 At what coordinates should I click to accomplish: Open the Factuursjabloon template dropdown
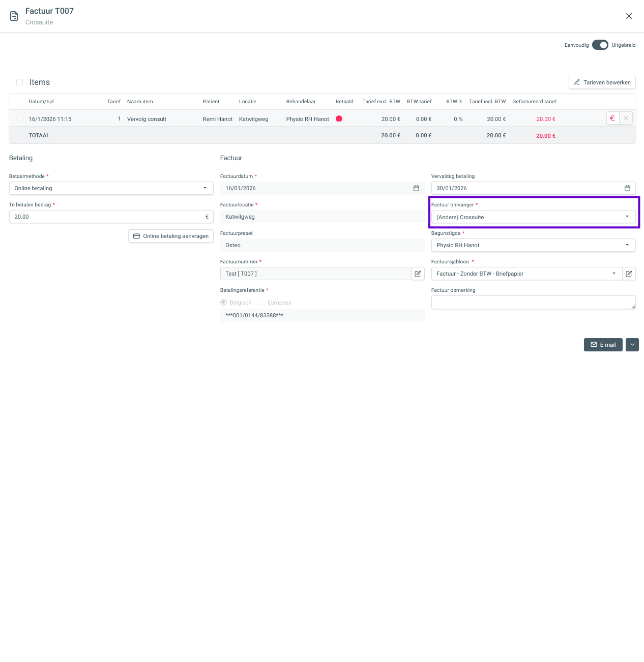click(526, 274)
